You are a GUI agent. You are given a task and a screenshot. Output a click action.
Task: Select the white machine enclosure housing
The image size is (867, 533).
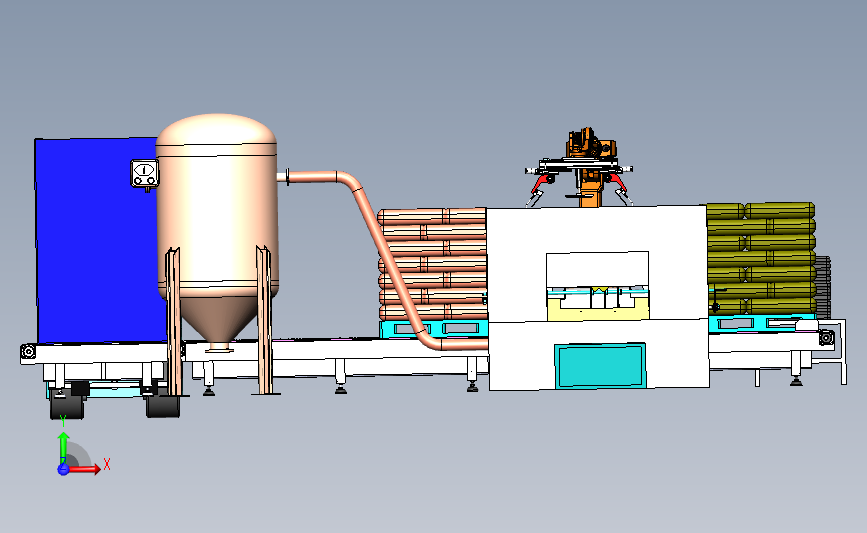(597, 297)
